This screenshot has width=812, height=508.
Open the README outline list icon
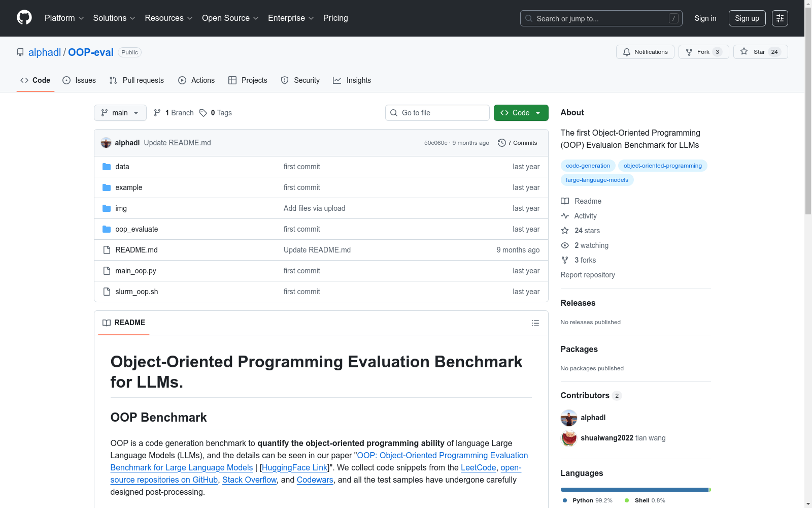(x=535, y=323)
